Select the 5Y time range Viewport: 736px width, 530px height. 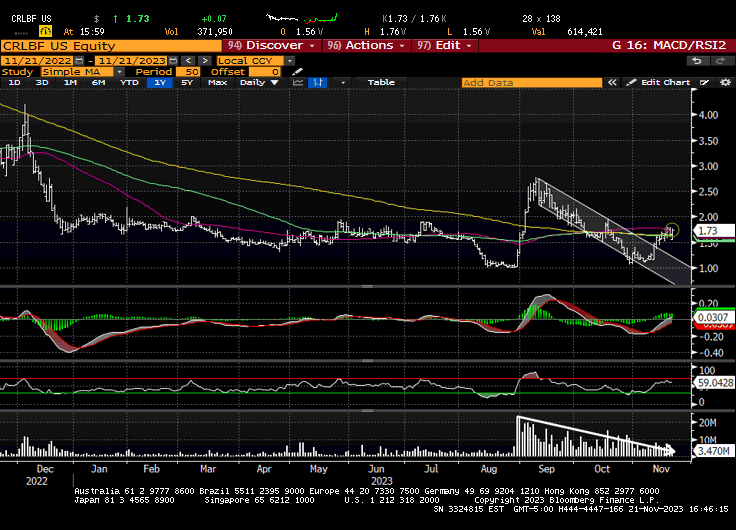[187, 83]
